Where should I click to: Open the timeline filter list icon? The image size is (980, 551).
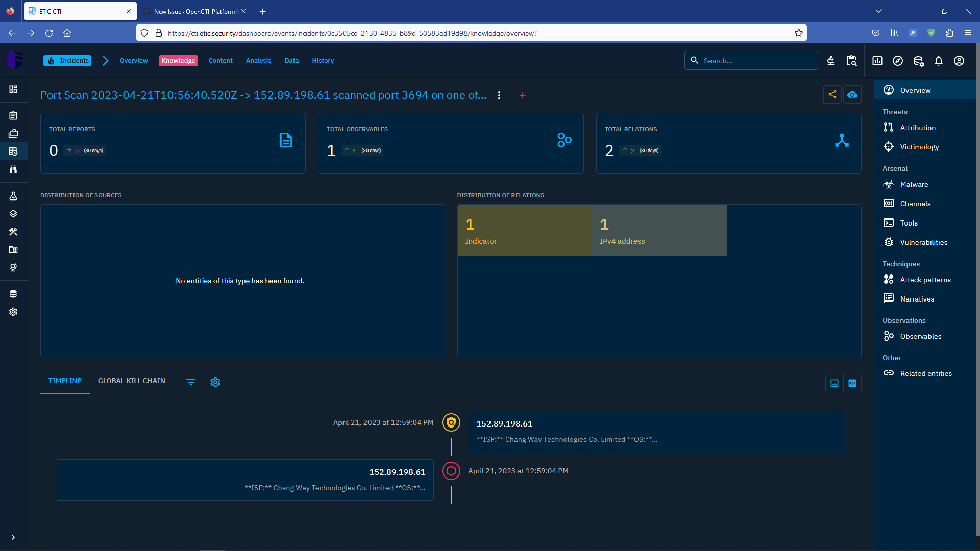click(190, 382)
